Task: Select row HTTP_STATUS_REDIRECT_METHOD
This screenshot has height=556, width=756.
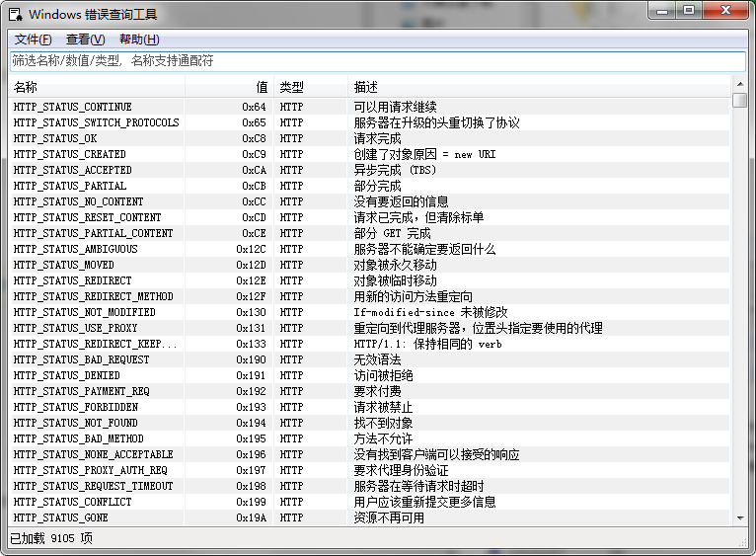Action: tap(369, 296)
